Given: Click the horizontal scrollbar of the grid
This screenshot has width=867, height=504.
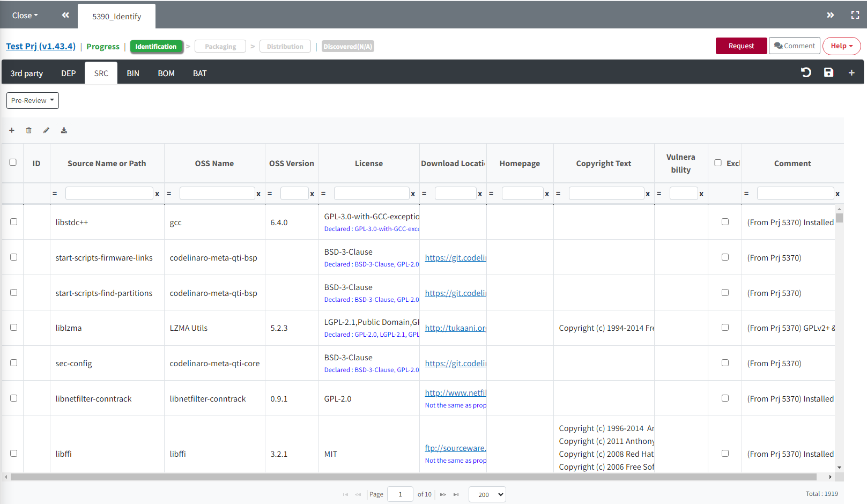Looking at the screenshot, I should pos(413,477).
